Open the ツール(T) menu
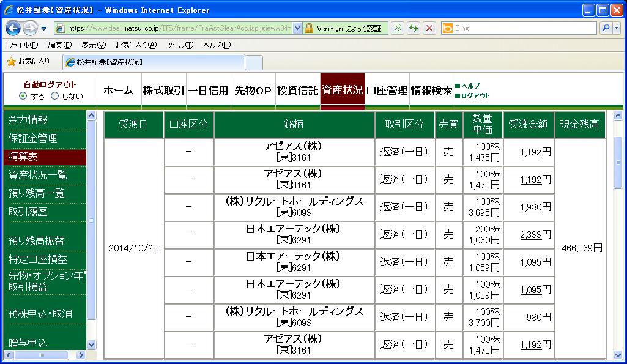Image resolution: width=627 pixels, height=364 pixels. [x=180, y=45]
